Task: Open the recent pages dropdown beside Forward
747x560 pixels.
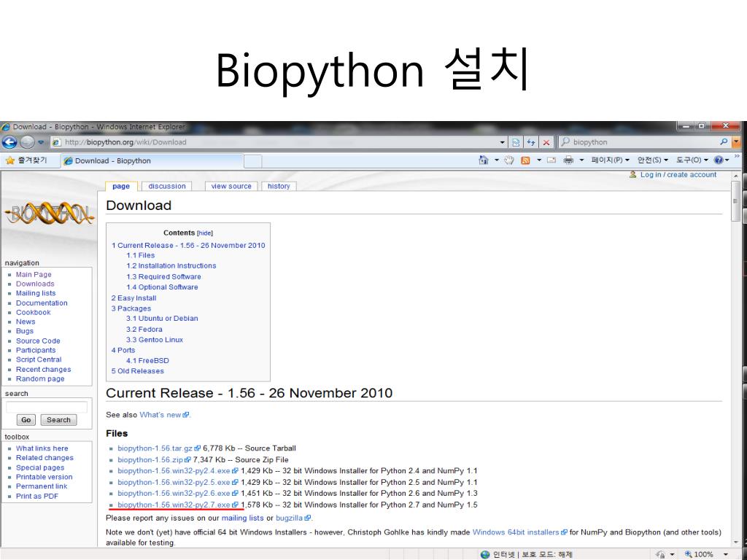Action: coord(41,142)
